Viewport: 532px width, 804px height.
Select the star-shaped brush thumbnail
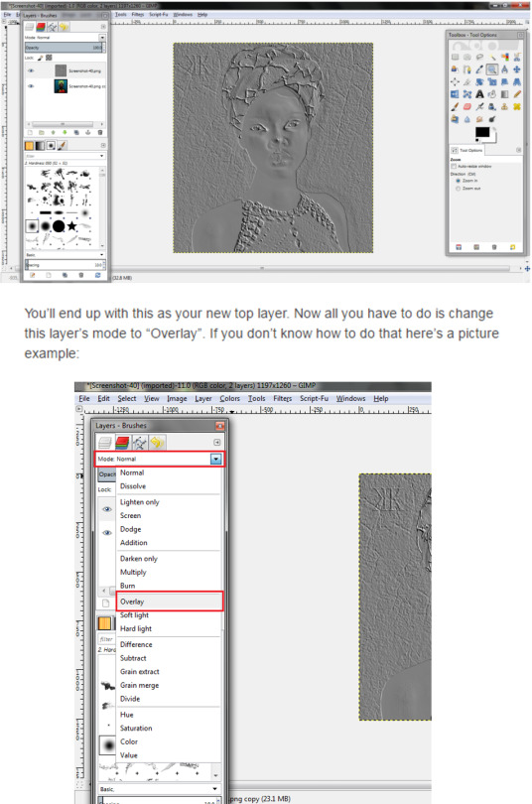pyautogui.click(x=71, y=226)
